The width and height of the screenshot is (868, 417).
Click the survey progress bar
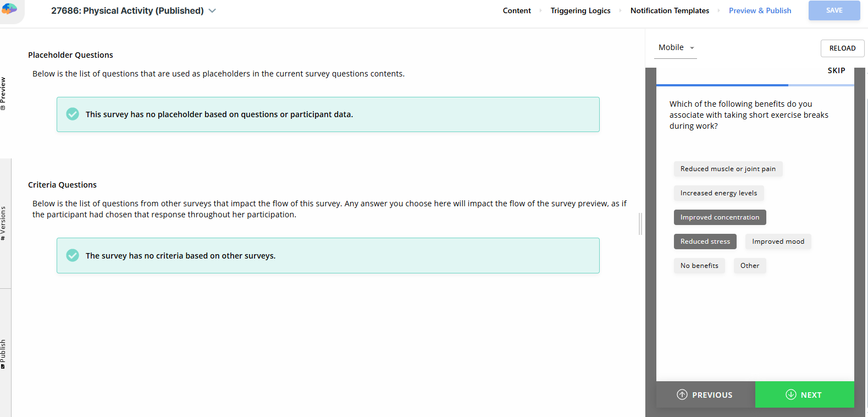click(755, 85)
